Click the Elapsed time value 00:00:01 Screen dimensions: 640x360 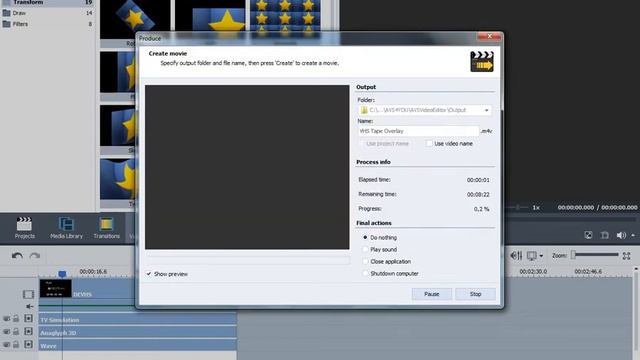click(x=478, y=180)
